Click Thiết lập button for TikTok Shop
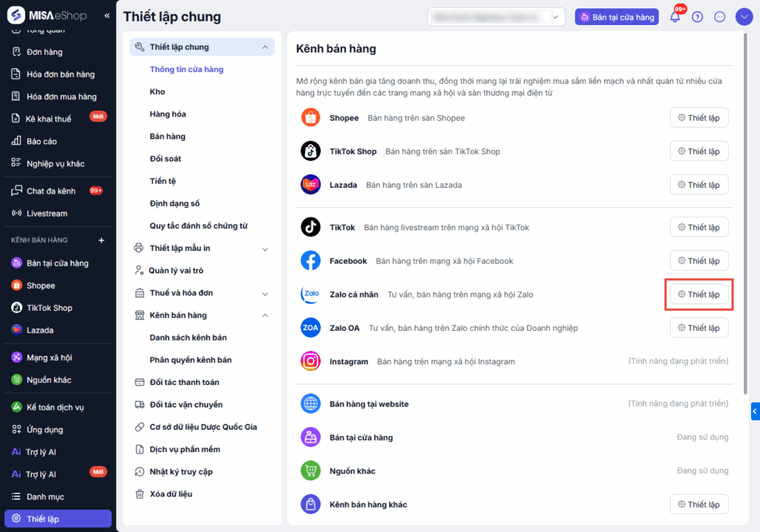This screenshot has width=760, height=532. click(x=699, y=151)
